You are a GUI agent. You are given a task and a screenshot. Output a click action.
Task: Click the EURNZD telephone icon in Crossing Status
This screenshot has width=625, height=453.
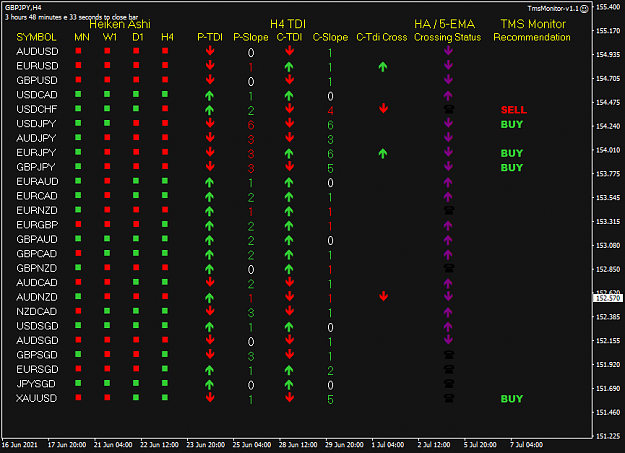[x=448, y=210]
